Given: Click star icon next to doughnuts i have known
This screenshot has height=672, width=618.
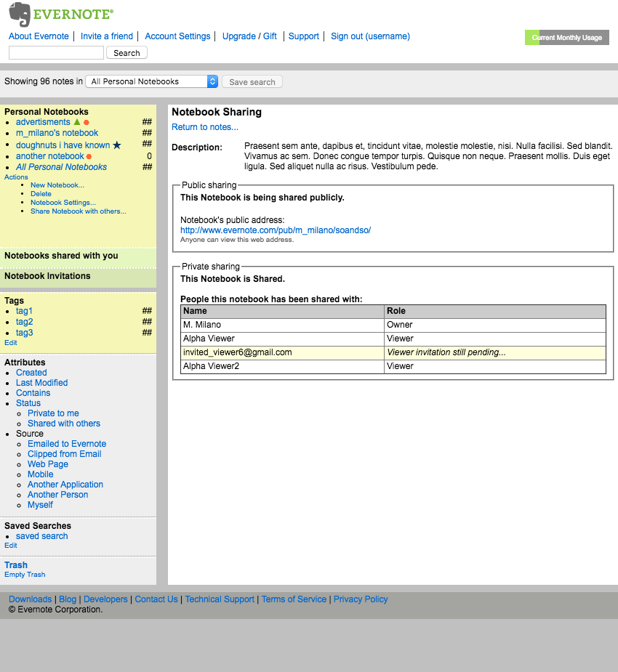Looking at the screenshot, I should (x=116, y=145).
